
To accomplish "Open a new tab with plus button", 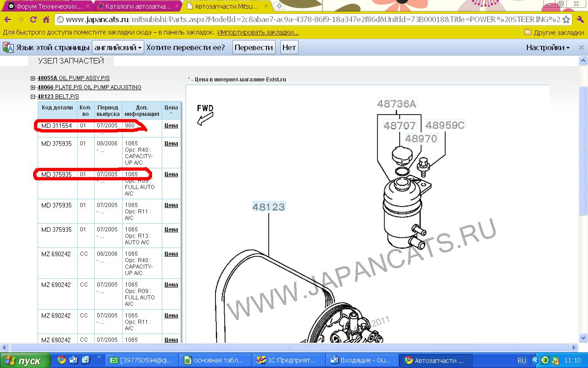I will point(279,6).
